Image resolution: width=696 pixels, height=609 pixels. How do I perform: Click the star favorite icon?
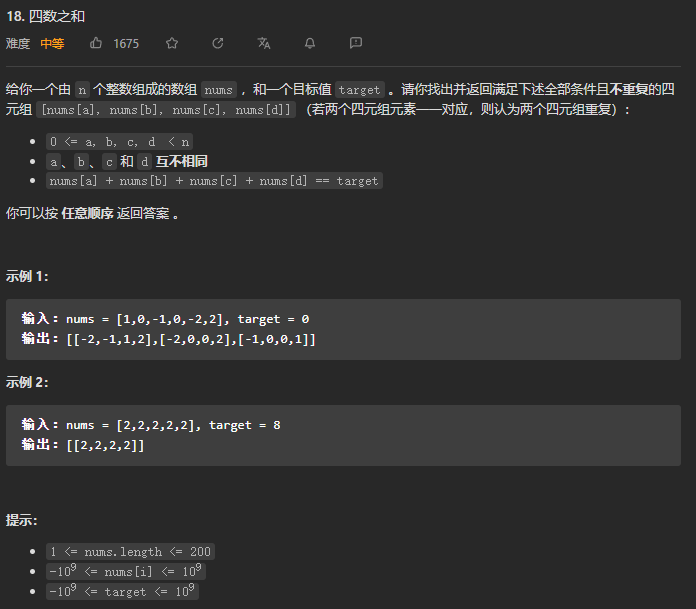[172, 43]
